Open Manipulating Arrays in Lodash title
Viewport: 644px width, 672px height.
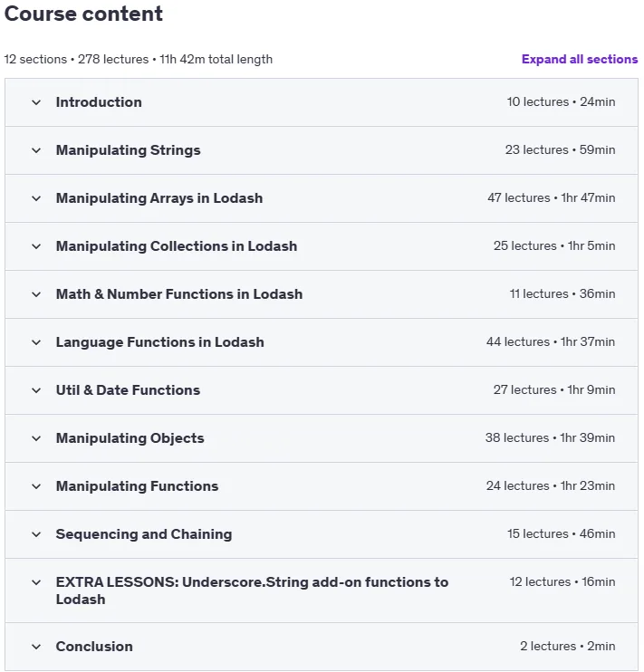[159, 198]
